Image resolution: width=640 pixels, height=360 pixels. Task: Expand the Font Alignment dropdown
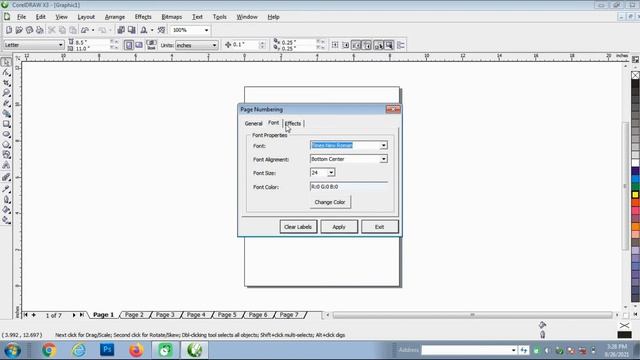point(383,159)
